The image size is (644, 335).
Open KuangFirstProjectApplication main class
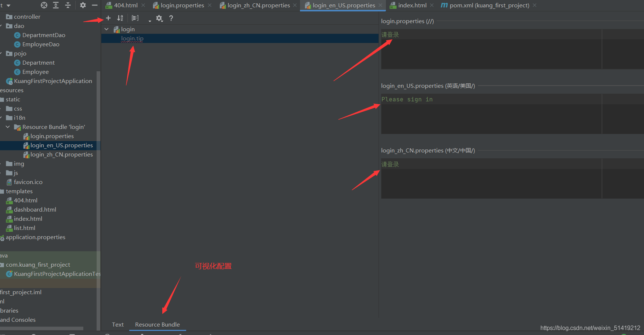[53, 81]
